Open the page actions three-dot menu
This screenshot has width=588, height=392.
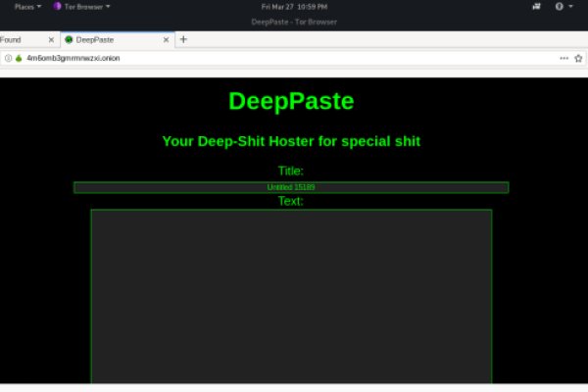563,58
